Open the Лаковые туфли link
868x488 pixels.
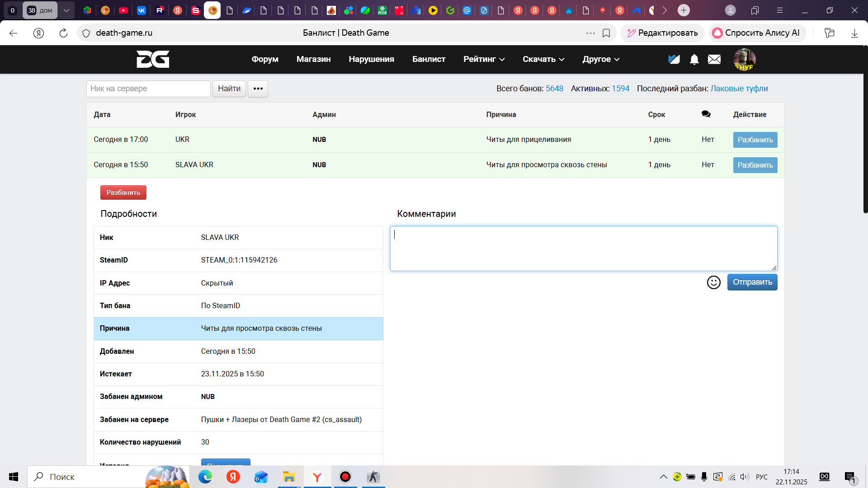coord(739,89)
